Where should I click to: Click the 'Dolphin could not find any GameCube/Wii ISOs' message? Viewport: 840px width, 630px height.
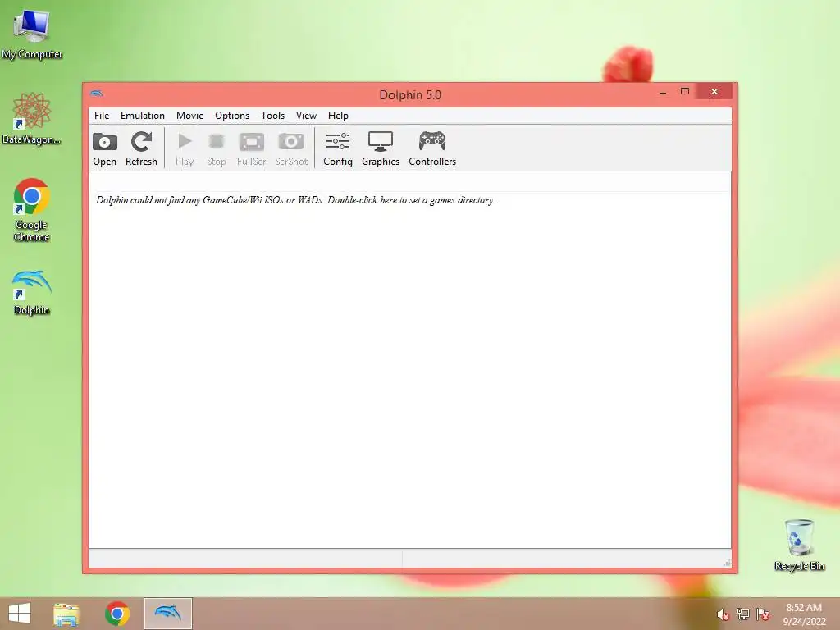coord(297,200)
